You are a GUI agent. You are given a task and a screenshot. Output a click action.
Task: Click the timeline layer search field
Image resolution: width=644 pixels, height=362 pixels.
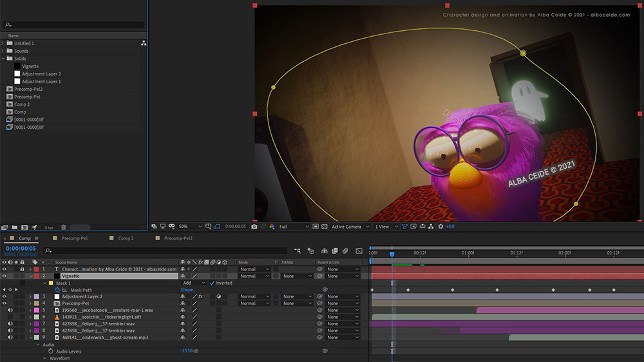166,251
